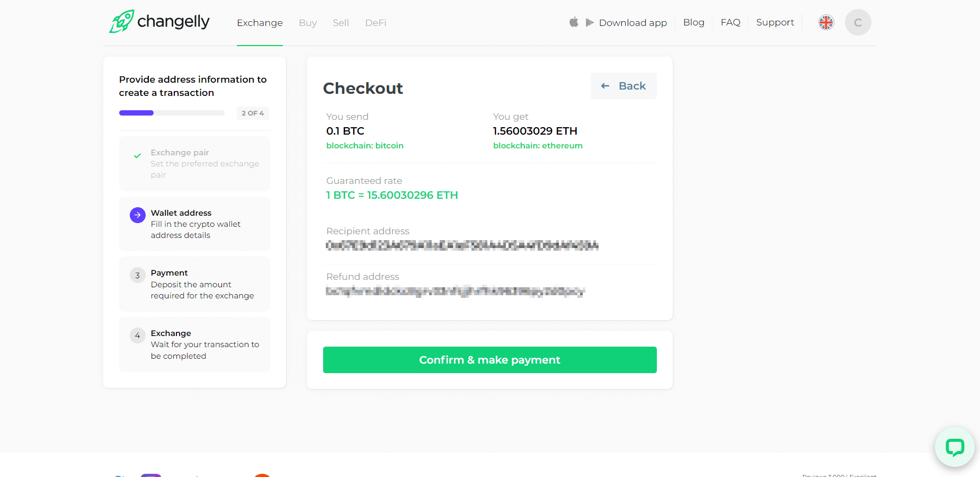Open the user profile avatar

point(858,22)
